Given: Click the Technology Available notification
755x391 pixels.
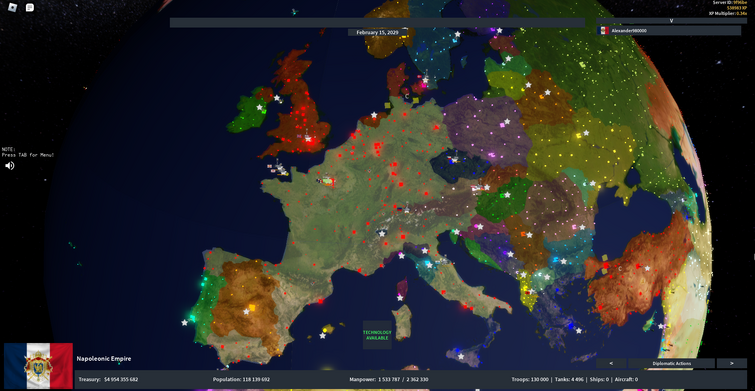Looking at the screenshot, I should point(377,335).
